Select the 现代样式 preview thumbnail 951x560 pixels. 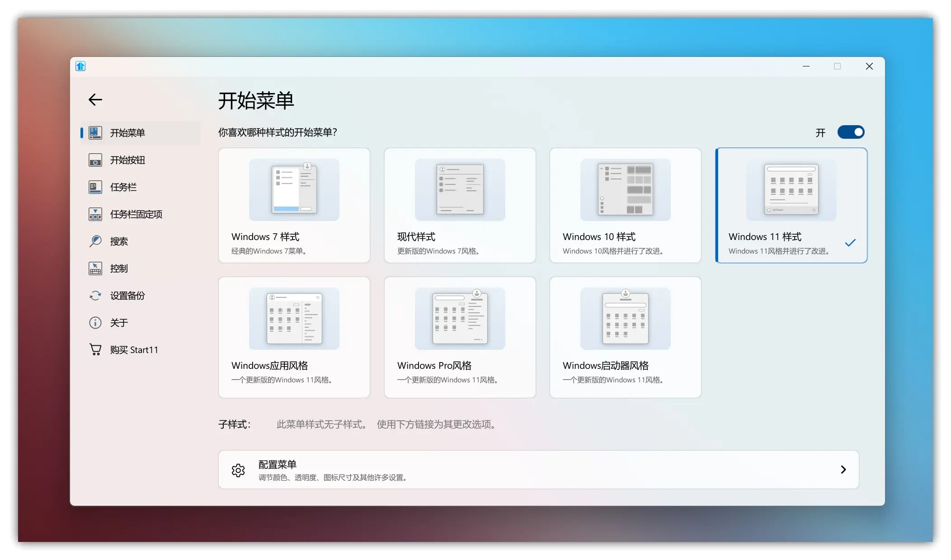(x=460, y=189)
